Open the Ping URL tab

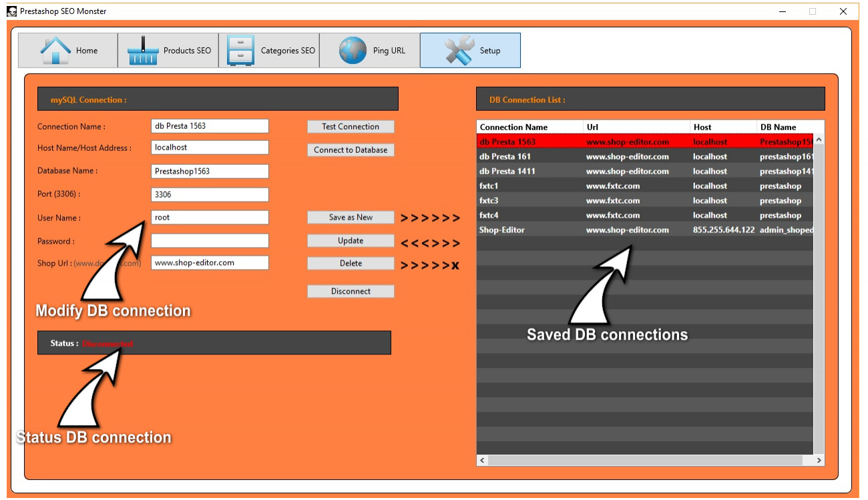tap(370, 51)
